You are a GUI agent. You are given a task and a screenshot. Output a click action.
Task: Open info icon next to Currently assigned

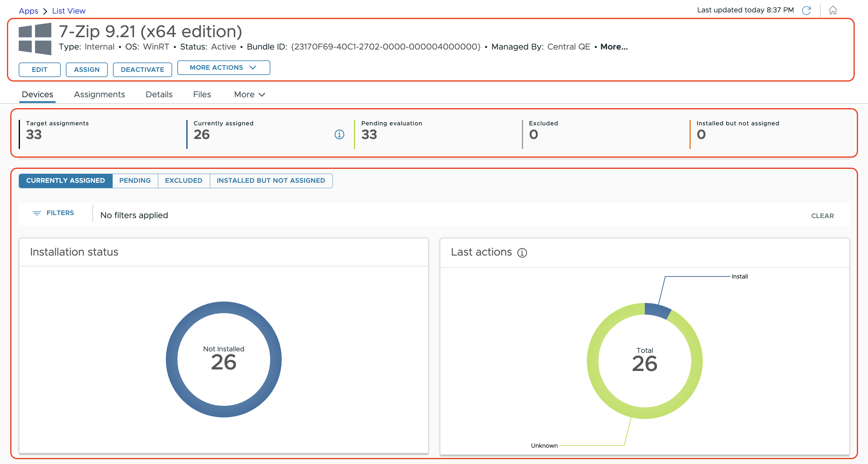[339, 134]
